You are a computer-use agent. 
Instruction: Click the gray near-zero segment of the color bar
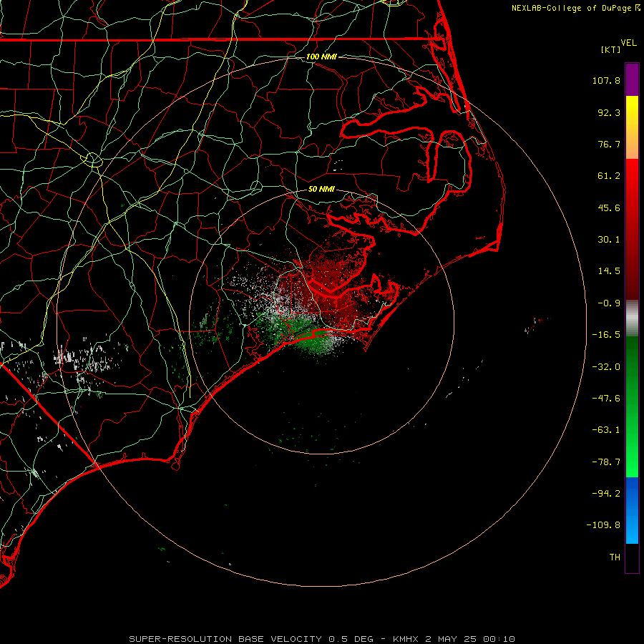pyautogui.click(x=632, y=318)
